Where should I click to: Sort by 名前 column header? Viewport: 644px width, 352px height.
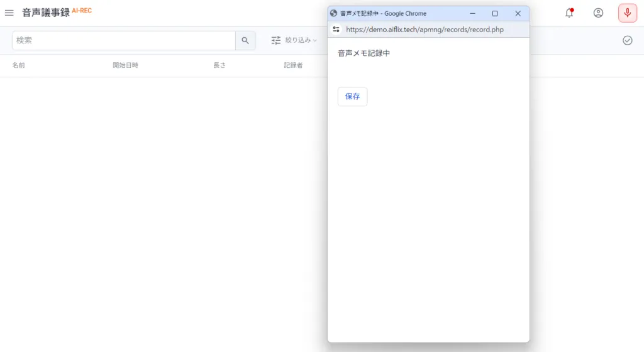coord(18,65)
